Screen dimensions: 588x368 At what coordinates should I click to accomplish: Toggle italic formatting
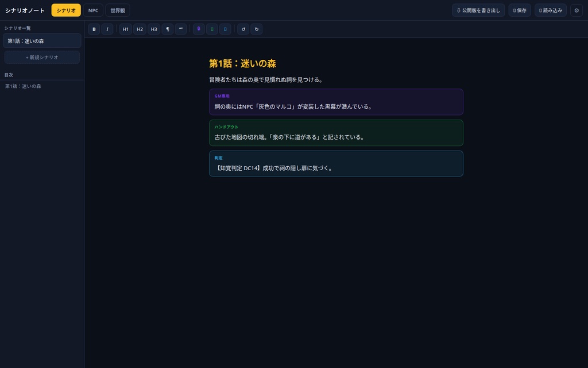(107, 29)
